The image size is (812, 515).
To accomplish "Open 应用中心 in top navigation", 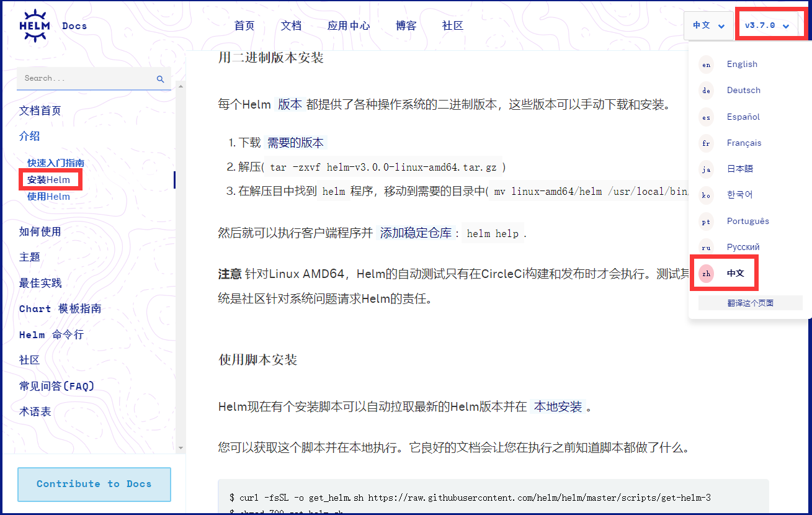I will (349, 25).
